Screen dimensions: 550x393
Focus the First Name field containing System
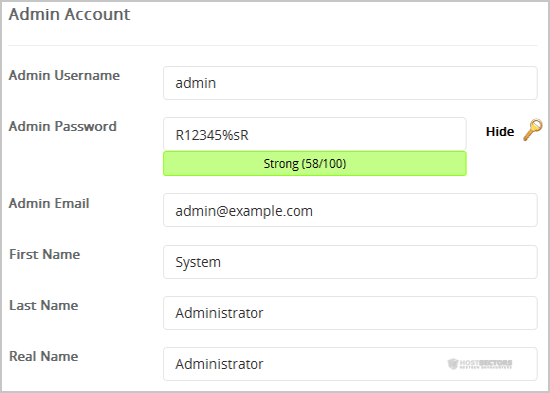pos(350,262)
